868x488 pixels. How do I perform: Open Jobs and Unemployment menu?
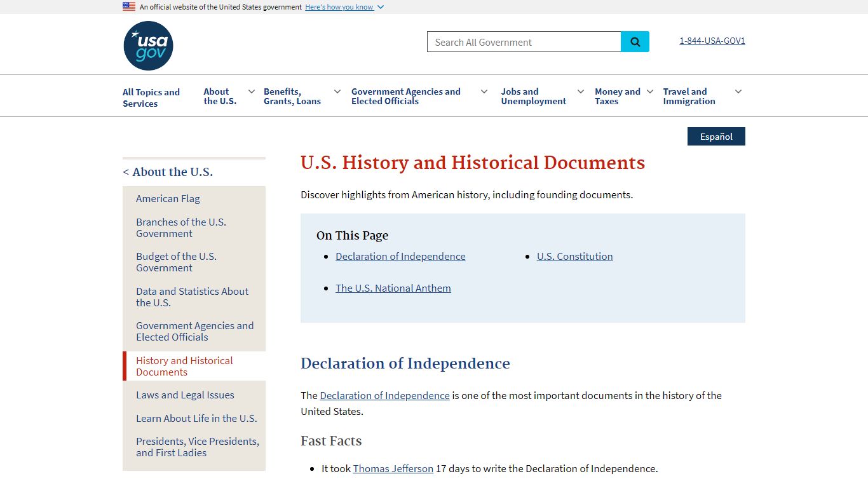coord(534,96)
